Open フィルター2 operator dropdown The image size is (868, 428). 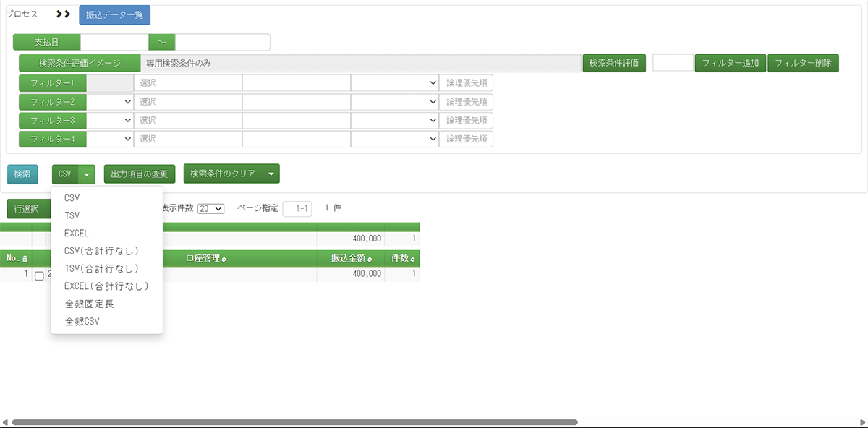394,102
